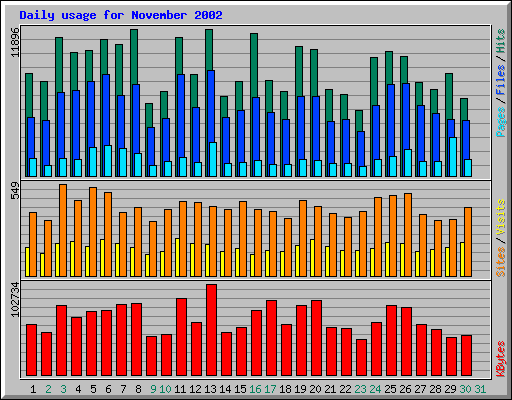This screenshot has width=512, height=400.
Task: Click the 11896 axis value
Action: click(15, 42)
